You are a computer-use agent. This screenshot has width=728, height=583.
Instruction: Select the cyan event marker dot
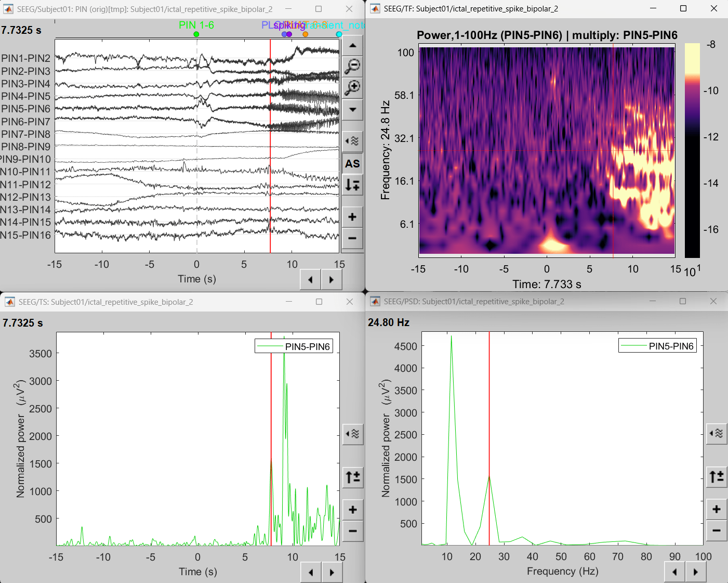click(339, 34)
